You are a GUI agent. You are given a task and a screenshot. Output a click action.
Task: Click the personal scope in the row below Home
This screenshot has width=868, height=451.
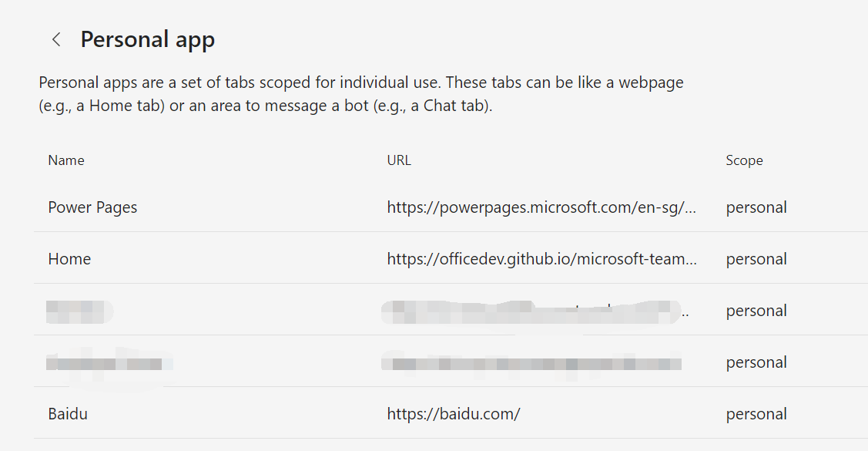click(x=756, y=311)
